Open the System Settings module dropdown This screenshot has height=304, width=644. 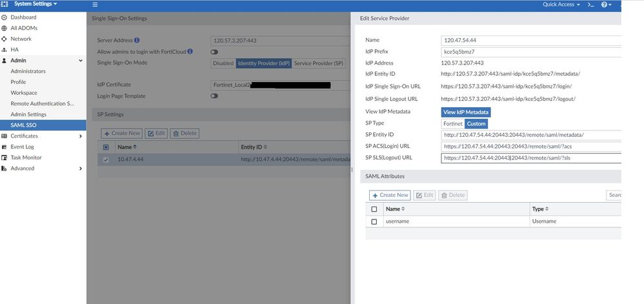tap(35, 4)
